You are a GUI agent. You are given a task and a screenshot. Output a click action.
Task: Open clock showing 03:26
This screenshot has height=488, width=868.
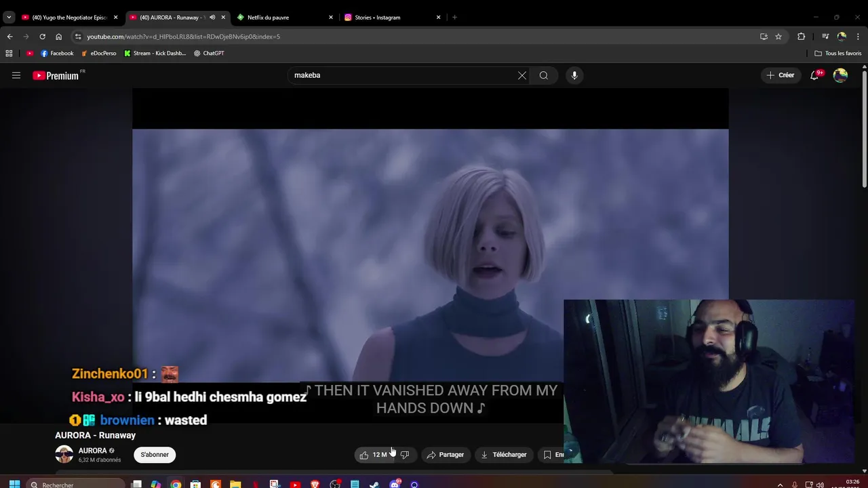tap(851, 483)
